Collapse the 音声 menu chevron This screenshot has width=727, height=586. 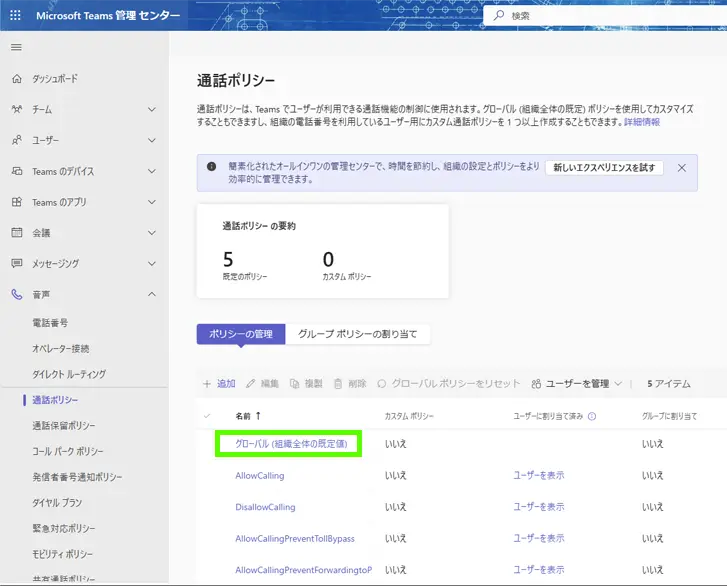tap(152, 294)
